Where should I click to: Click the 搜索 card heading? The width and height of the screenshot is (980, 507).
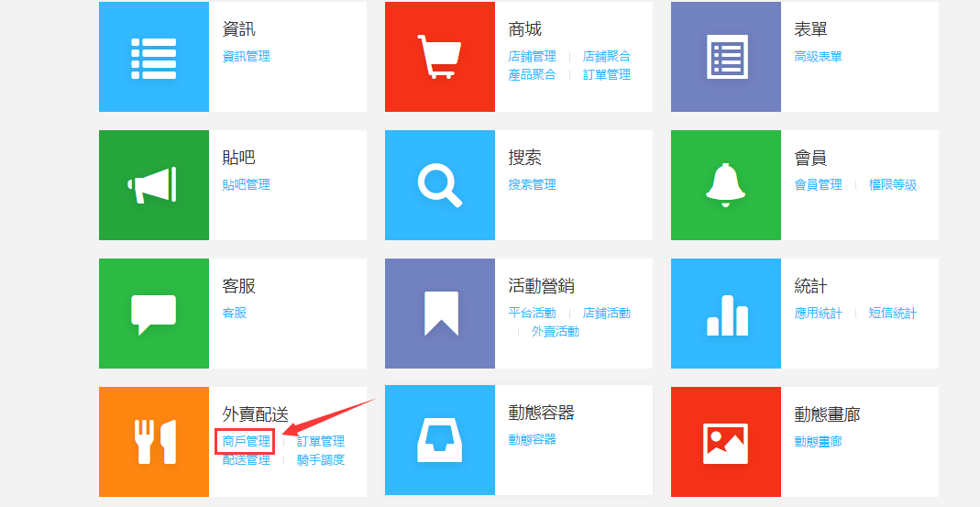(x=525, y=158)
